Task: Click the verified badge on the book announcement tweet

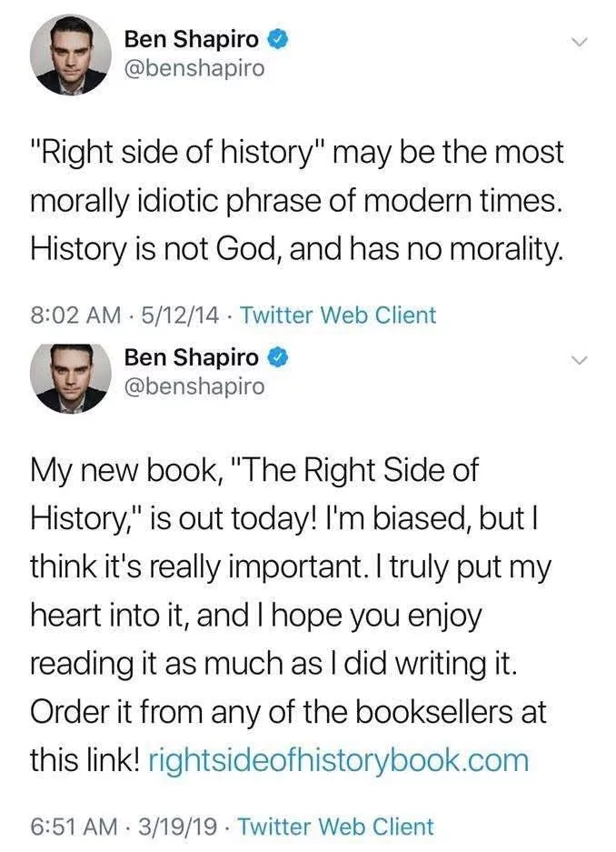Action: point(279,356)
